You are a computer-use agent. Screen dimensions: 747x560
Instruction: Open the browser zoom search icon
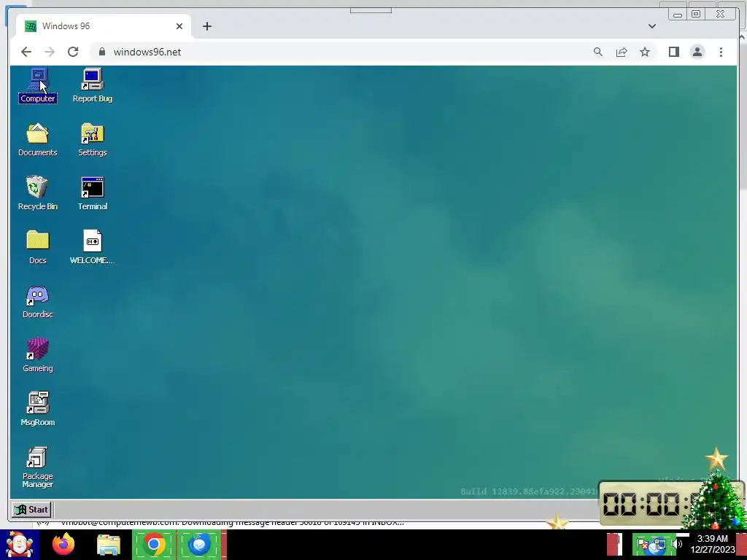tap(598, 52)
